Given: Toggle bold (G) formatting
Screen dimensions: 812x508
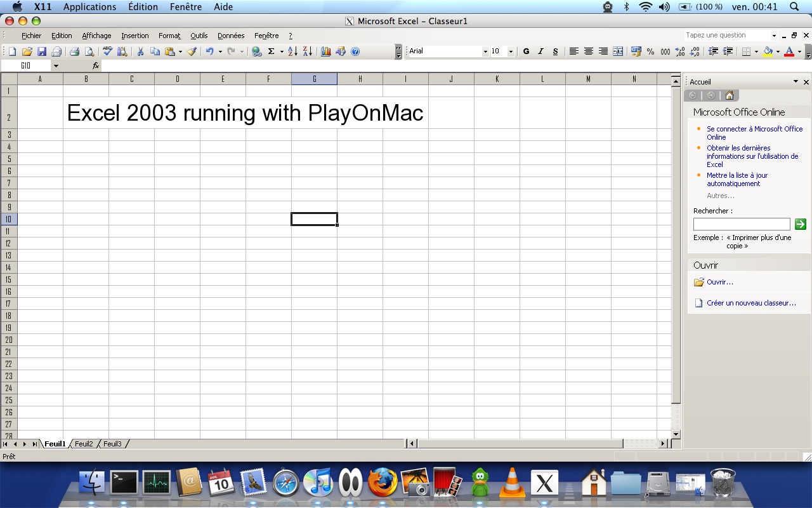Looking at the screenshot, I should pos(526,51).
